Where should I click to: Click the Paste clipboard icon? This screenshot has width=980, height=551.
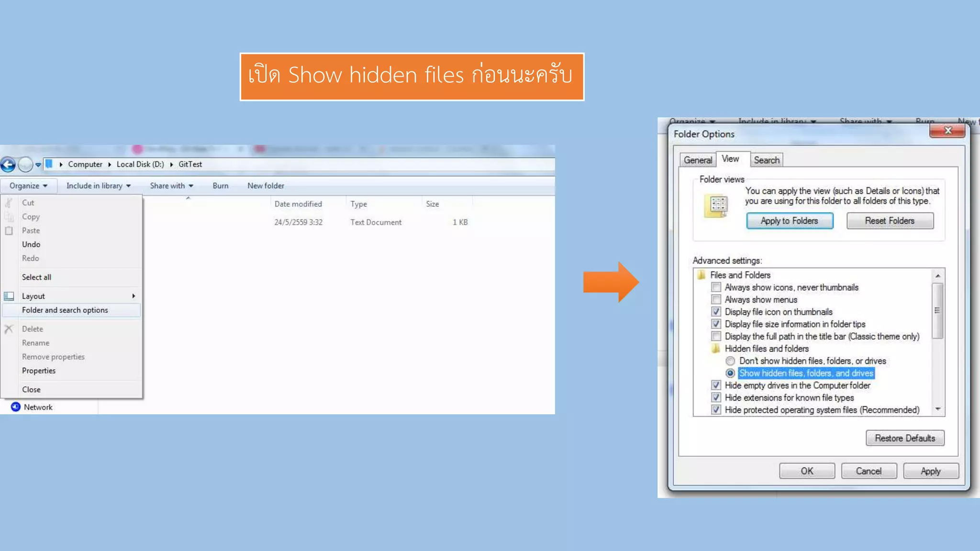click(x=9, y=231)
